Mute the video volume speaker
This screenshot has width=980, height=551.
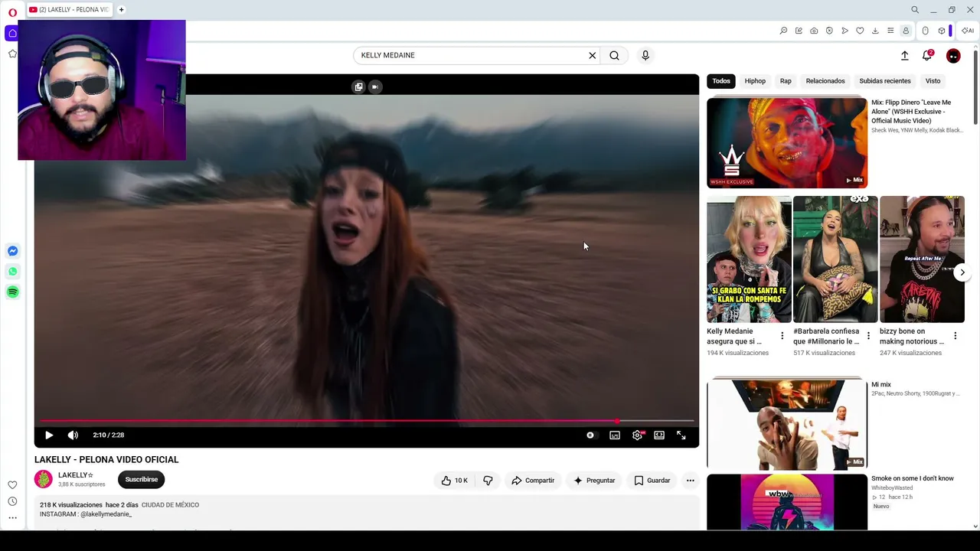coord(73,435)
